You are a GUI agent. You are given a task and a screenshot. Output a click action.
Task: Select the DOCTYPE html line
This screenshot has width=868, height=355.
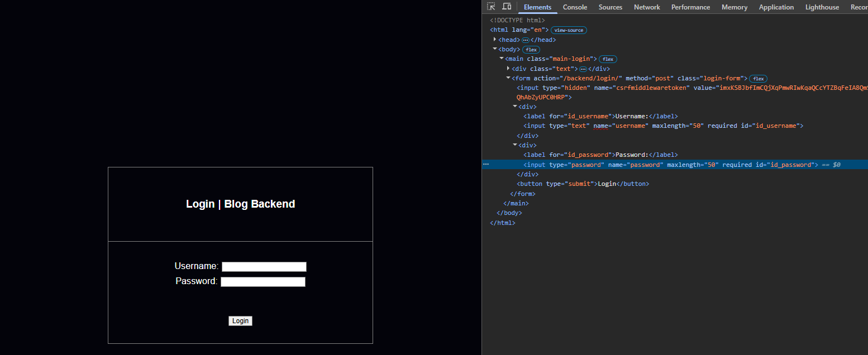click(517, 21)
